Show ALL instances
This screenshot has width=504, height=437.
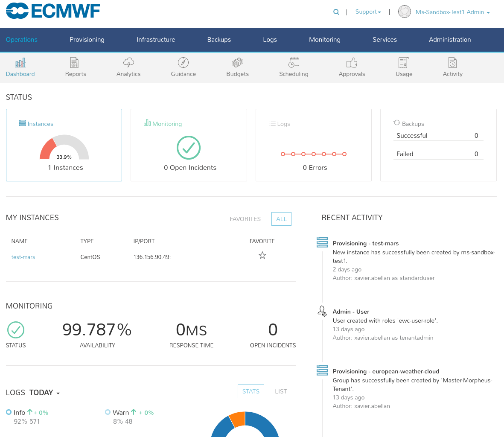coord(281,219)
